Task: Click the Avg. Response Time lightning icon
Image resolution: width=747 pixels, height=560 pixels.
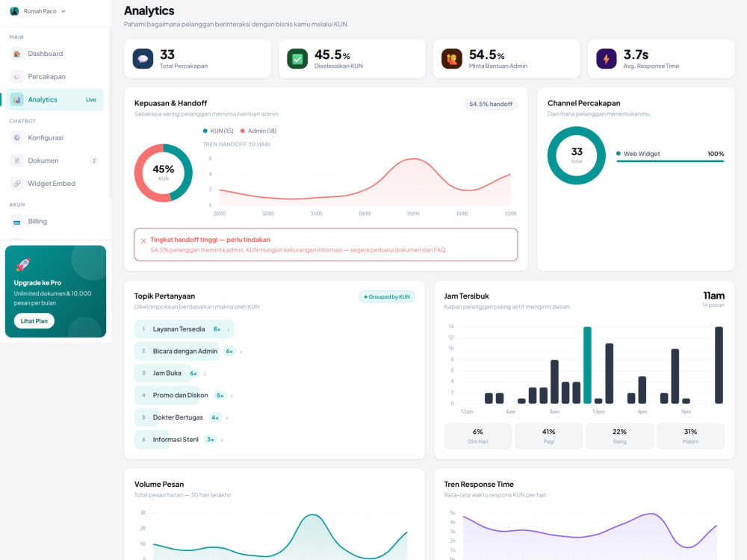Action: (607, 59)
